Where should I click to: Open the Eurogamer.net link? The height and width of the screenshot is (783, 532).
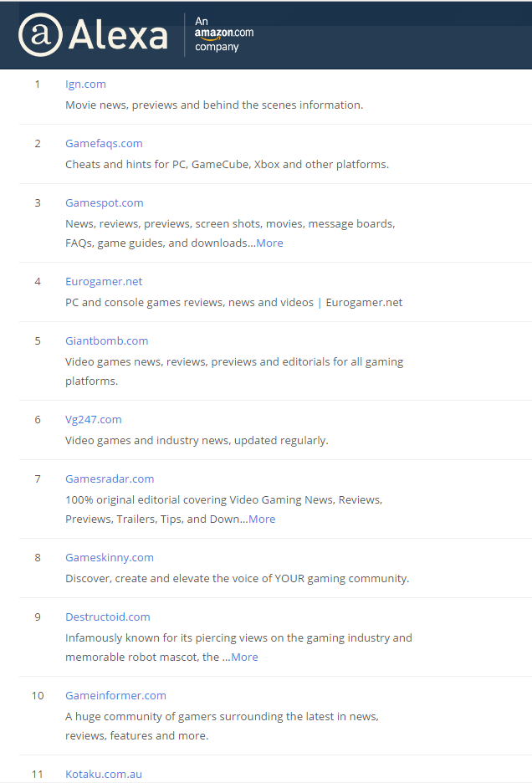coord(104,281)
